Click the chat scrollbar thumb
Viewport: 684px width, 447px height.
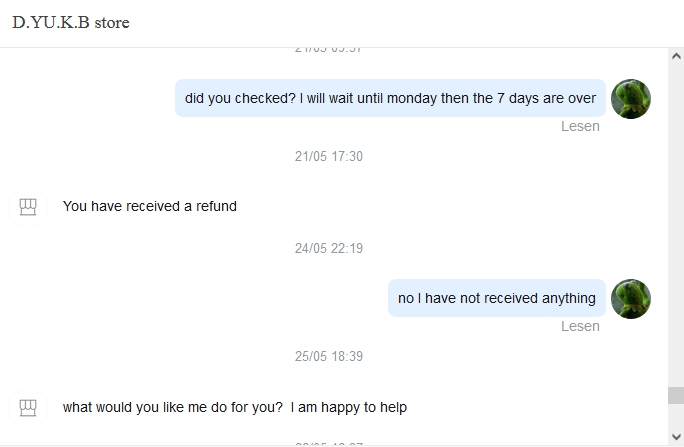[676, 396]
